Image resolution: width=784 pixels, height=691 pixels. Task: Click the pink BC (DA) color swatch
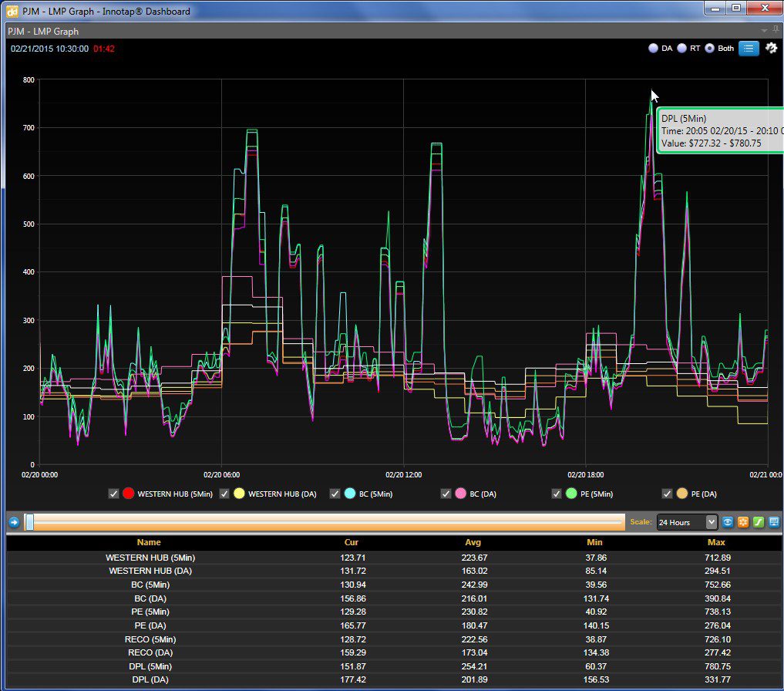tap(461, 494)
